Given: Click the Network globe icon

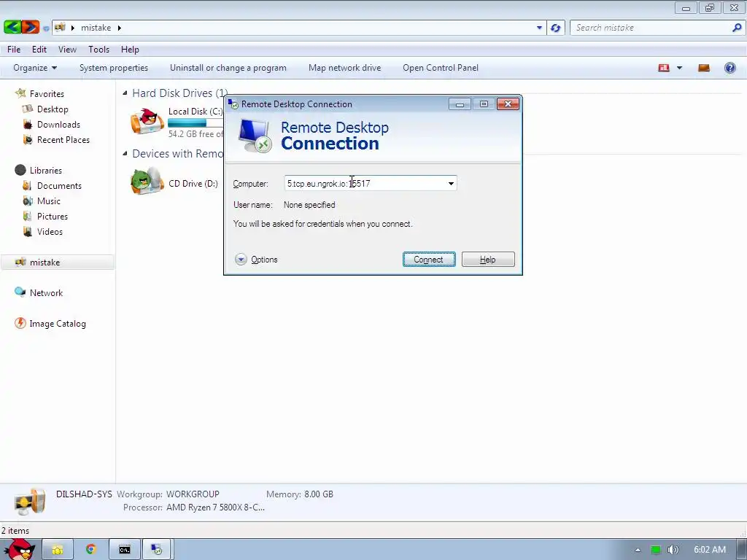Looking at the screenshot, I should 20,292.
